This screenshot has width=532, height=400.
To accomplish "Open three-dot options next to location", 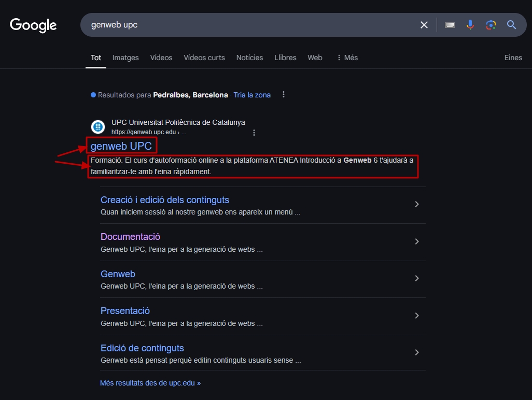I will (283, 95).
